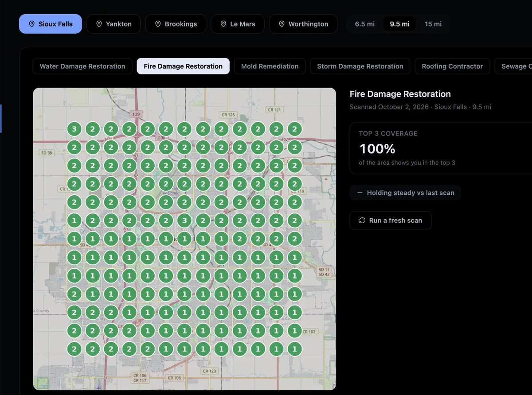The height and width of the screenshot is (395, 532).
Task: Click the rank 1 marker at grid's bottom-right corner
Action: point(294,349)
